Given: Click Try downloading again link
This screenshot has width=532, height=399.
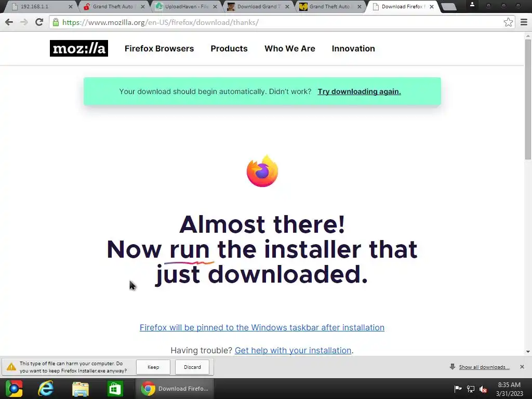Looking at the screenshot, I should tap(359, 91).
